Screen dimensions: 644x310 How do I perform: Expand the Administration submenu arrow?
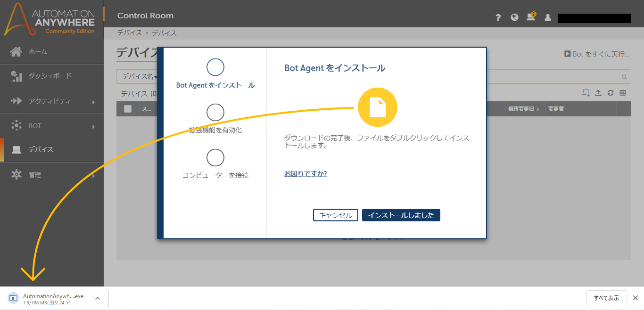click(93, 175)
